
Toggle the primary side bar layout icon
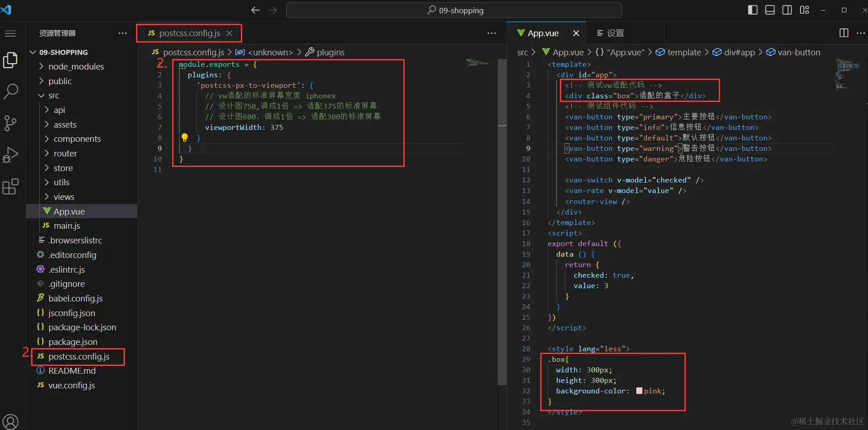[x=753, y=10]
